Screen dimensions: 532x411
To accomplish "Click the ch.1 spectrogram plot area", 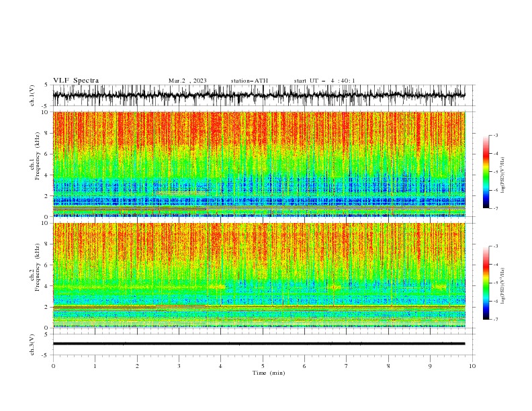I will coord(259,164).
